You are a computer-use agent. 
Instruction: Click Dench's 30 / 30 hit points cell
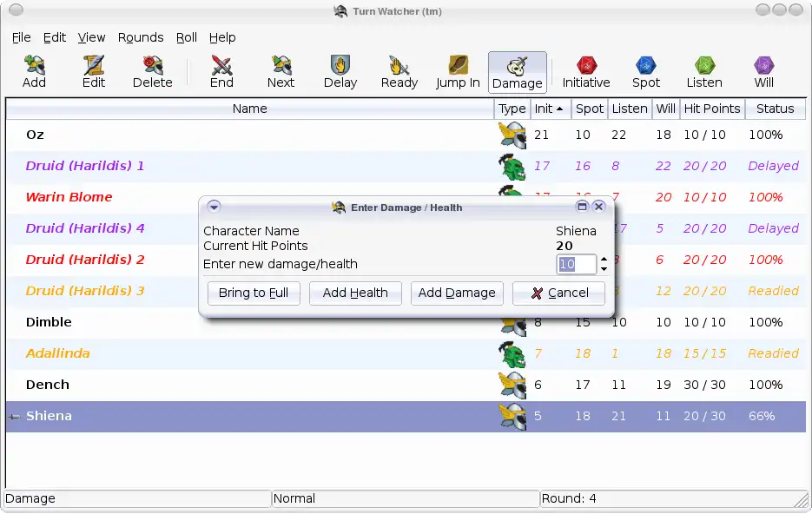(704, 385)
